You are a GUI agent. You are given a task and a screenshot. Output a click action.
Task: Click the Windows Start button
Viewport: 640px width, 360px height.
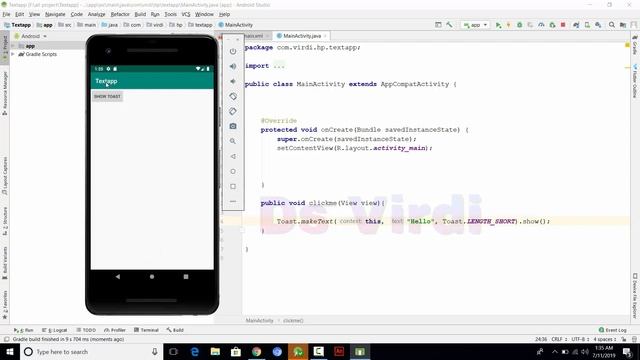(10, 351)
